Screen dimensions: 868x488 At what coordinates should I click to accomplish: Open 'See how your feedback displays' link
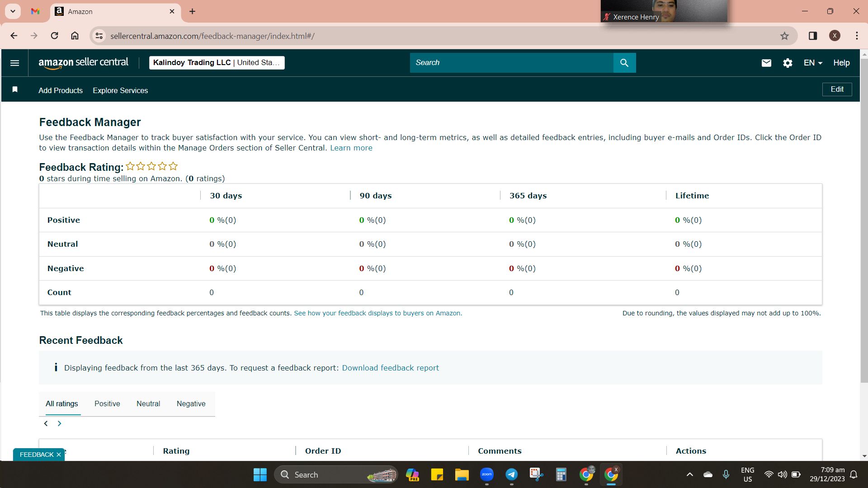377,313
